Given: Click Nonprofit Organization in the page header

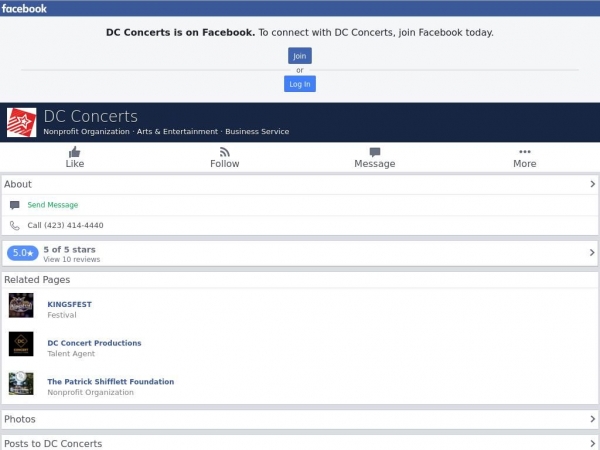Looking at the screenshot, I should pos(86,132).
